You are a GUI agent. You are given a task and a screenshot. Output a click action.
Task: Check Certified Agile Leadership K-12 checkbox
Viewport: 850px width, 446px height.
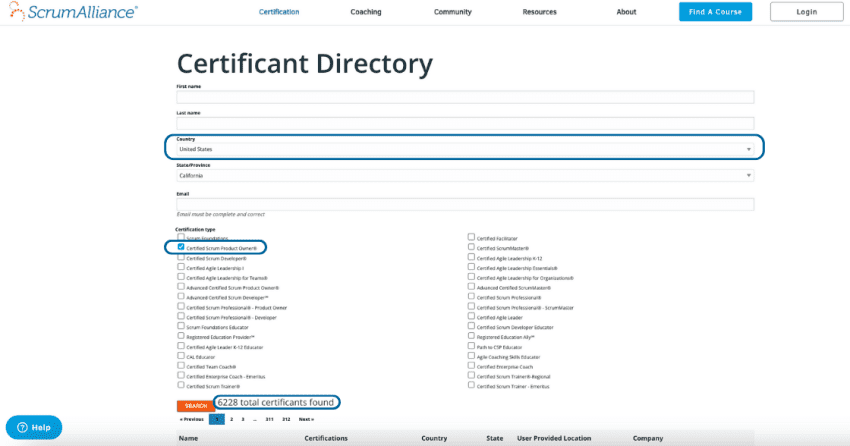[472, 257]
